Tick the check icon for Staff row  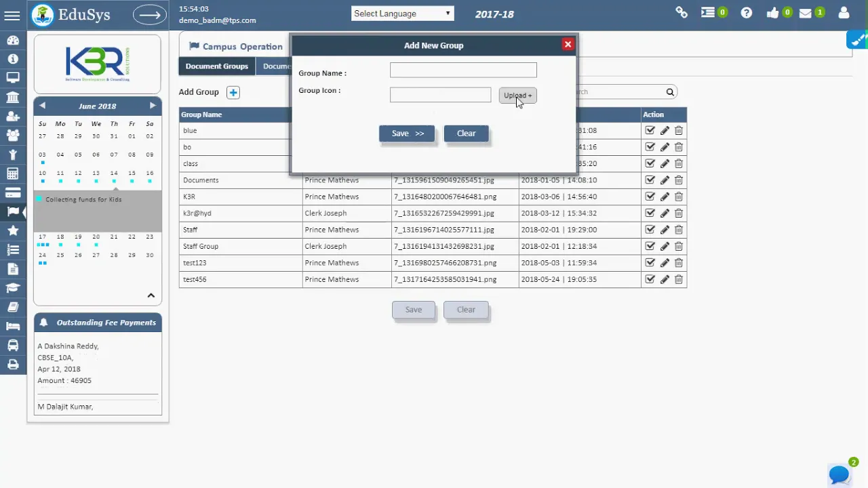point(650,230)
